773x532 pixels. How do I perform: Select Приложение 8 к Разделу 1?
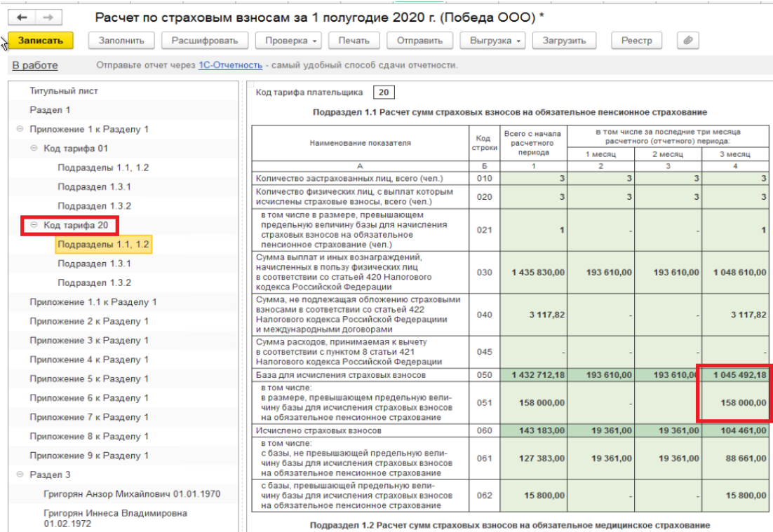coord(89,437)
